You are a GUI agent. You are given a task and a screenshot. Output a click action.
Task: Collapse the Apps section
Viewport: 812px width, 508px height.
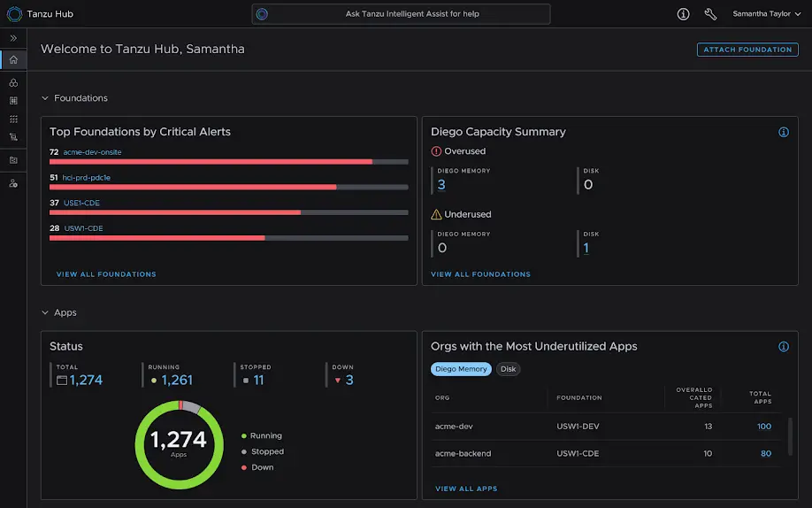(45, 313)
